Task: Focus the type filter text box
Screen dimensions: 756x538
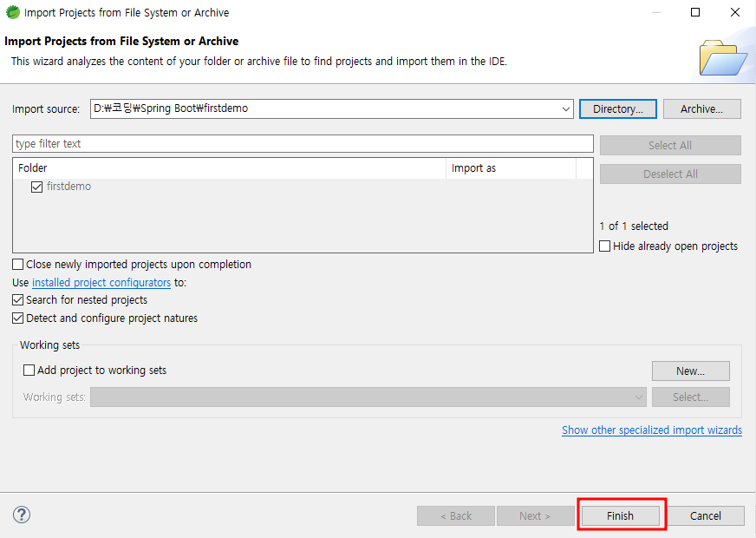Action: coord(303,144)
